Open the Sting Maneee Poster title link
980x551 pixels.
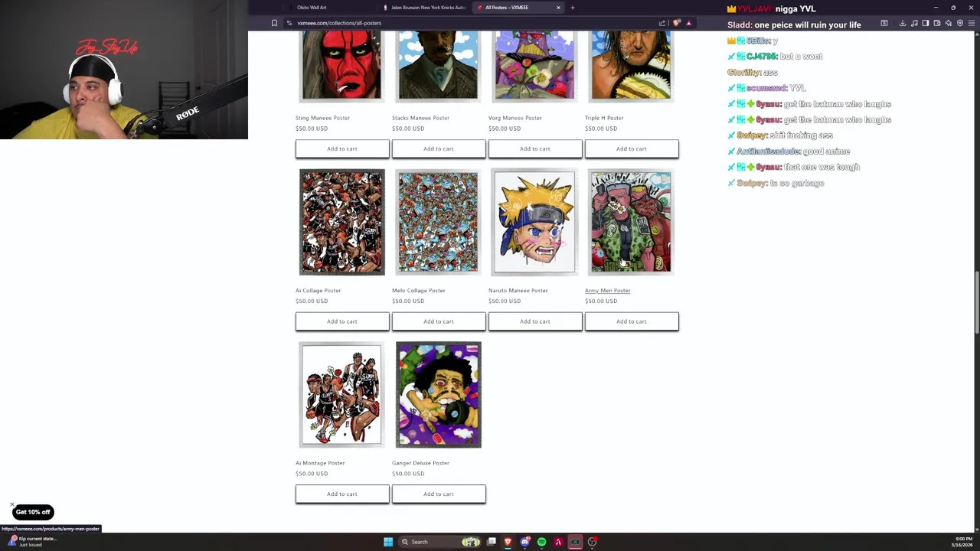(322, 118)
